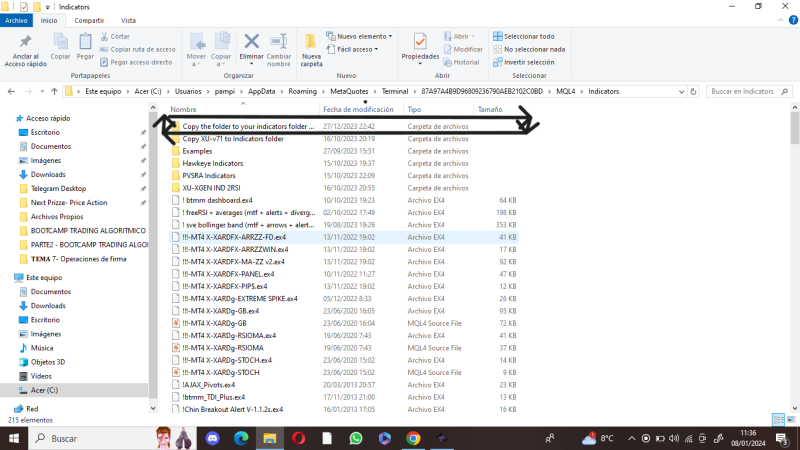Go back with the left arrow
800x450 pixels.
(x=11, y=91)
